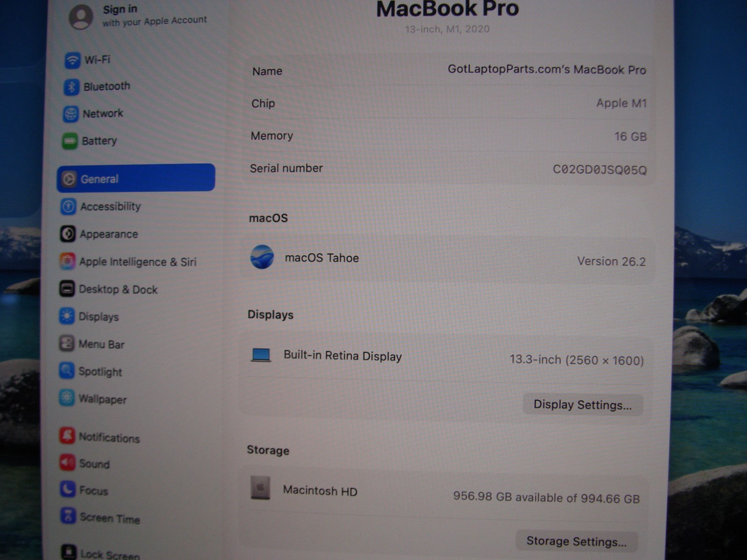The image size is (747, 560).
Task: Click serial number 'C02GD0JSQ05Q'
Action: coord(599,169)
